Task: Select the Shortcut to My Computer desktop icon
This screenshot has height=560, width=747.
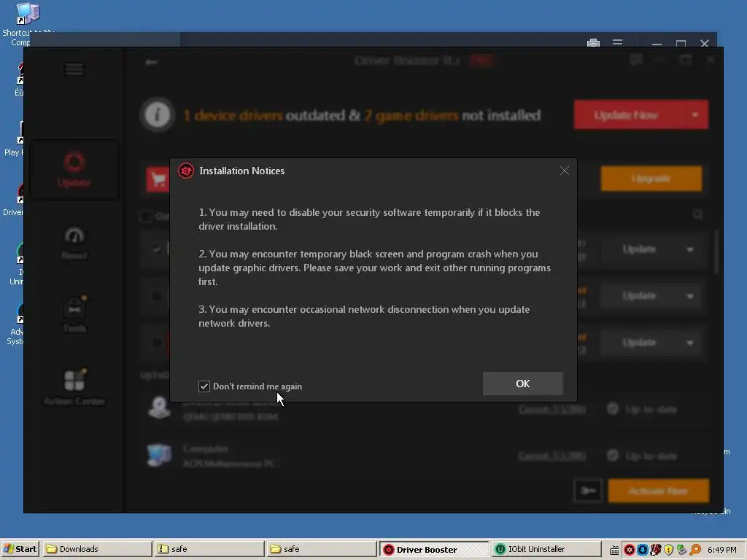Action: [x=28, y=23]
